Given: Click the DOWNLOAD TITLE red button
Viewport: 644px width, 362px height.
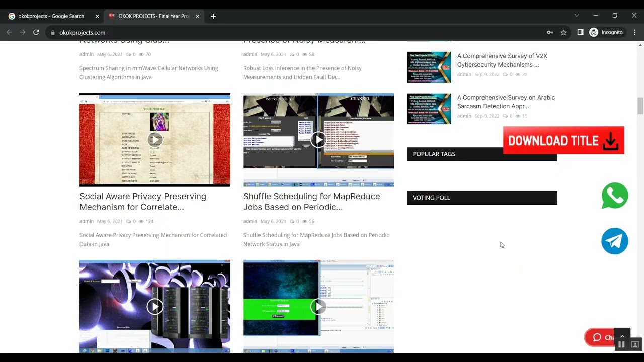Looking at the screenshot, I should [x=563, y=140].
